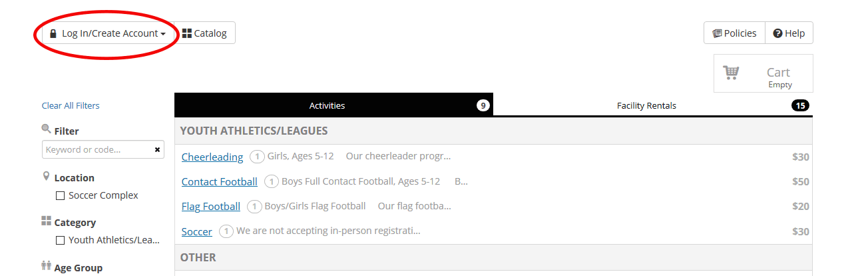Open the Contact Football activity link

point(219,182)
